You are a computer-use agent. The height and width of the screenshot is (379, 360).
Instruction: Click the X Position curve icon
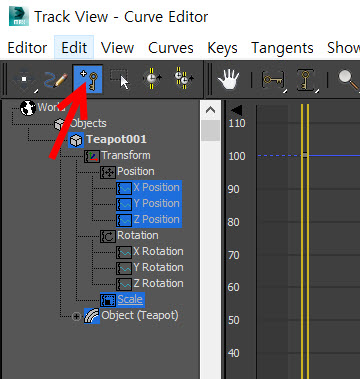(124, 188)
